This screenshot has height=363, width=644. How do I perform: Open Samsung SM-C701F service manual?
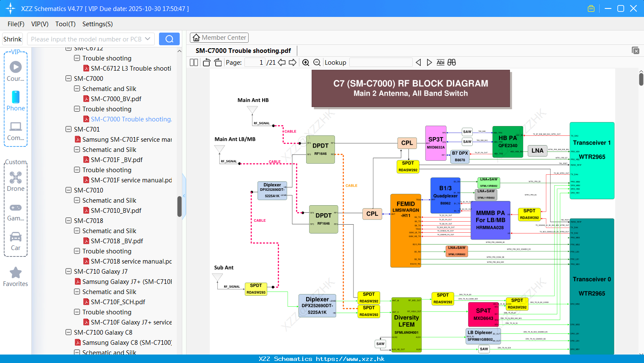click(123, 139)
